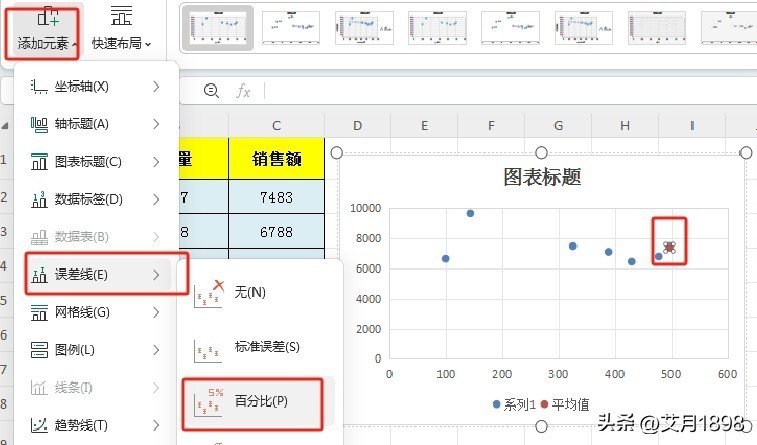757x445 pixels.
Task: Click the 系列1 legend entry
Action: (515, 405)
